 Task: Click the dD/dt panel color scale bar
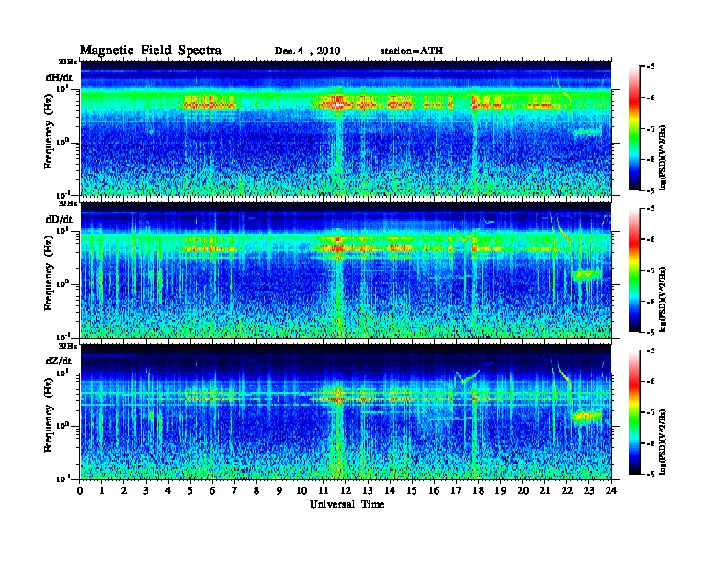(634, 270)
